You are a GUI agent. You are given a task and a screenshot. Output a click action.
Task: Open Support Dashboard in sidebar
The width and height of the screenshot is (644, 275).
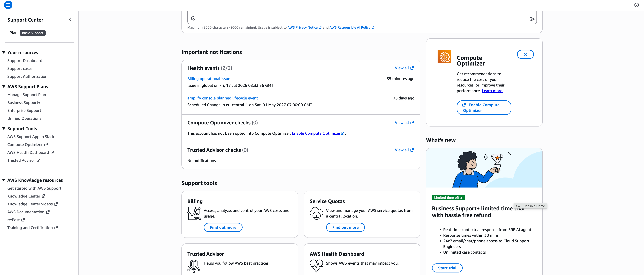pos(25,61)
